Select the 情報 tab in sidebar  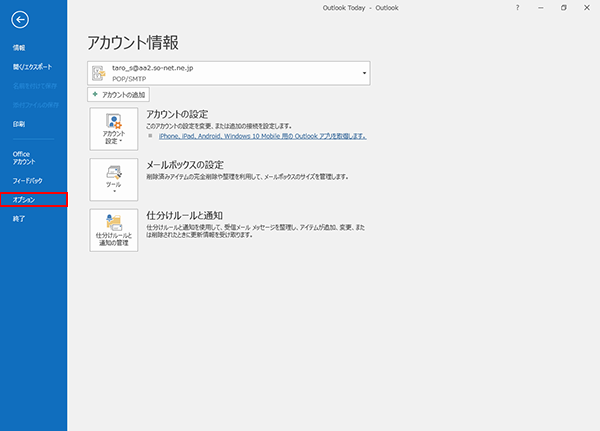(x=19, y=48)
